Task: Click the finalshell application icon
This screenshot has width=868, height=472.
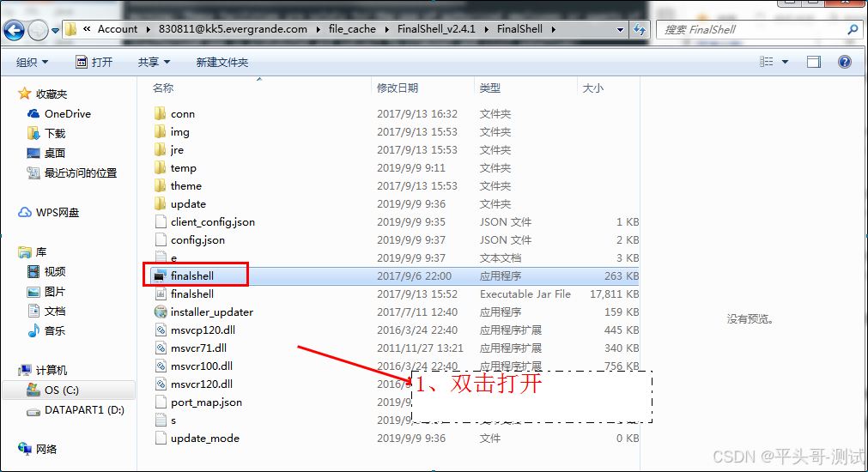Action: coord(160,275)
